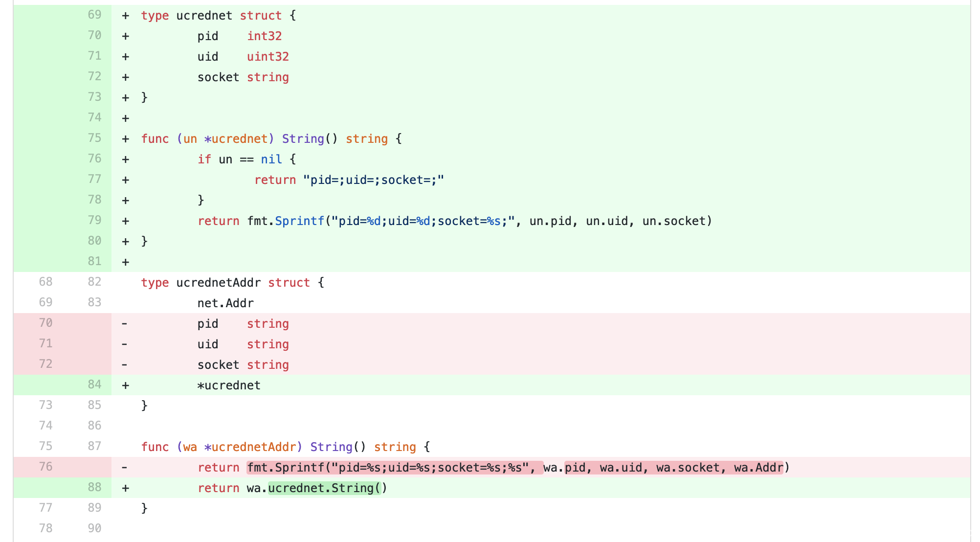The width and height of the screenshot is (980, 542).
Task: Click the plus marker on added line 84
Action: point(126,385)
